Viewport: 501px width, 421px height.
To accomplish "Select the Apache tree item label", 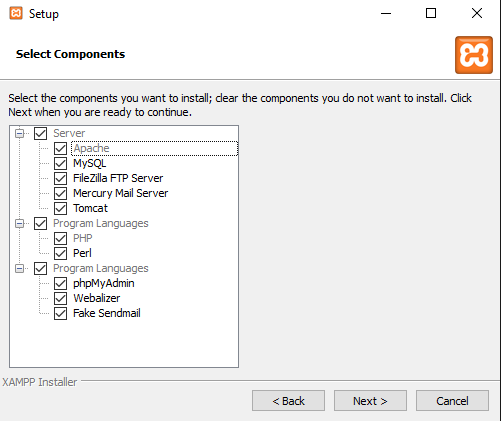I will 91,148.
